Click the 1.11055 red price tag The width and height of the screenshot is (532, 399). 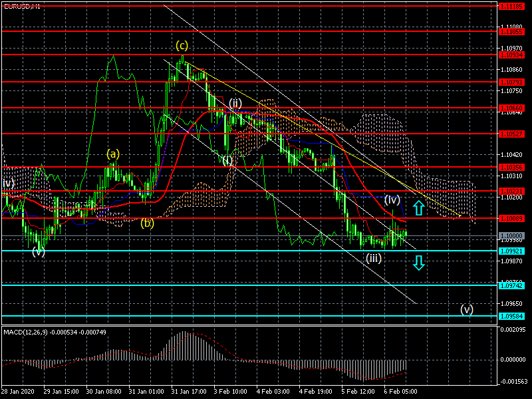(511, 31)
